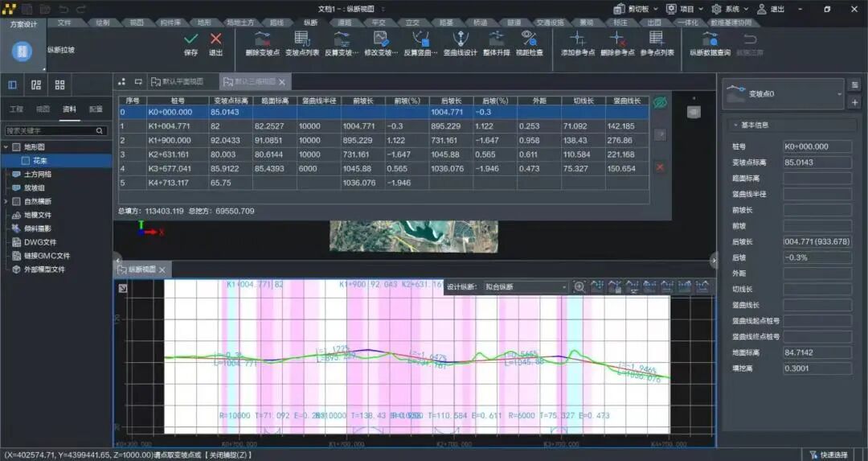The width and height of the screenshot is (868, 461).
Task: Click the 变坡点标高 field showing 85.0143
Action: (817, 163)
